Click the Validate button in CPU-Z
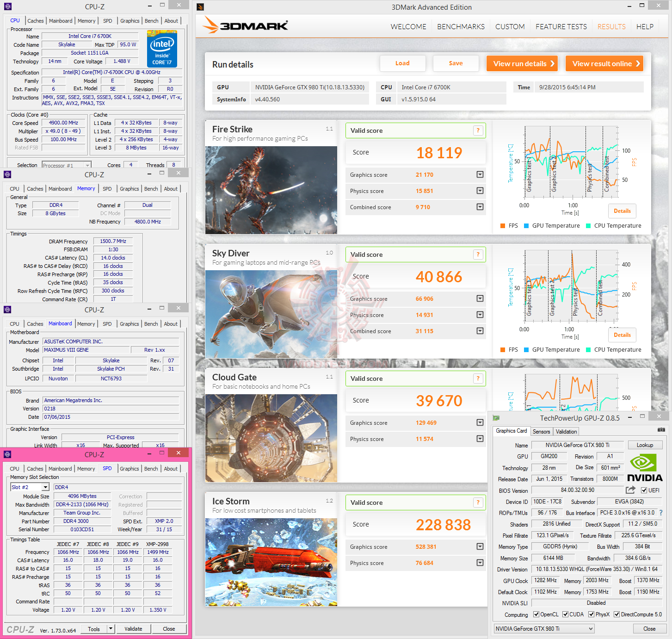The image size is (672, 639). point(133,629)
